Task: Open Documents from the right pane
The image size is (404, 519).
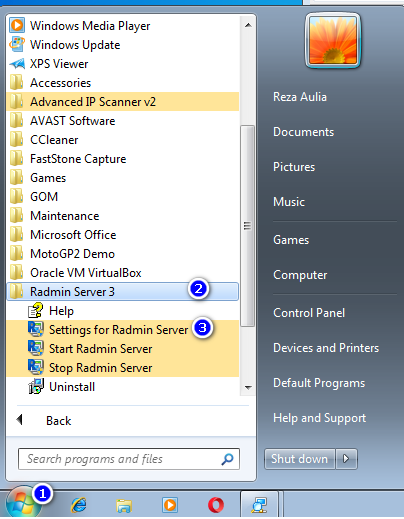Action: [303, 132]
